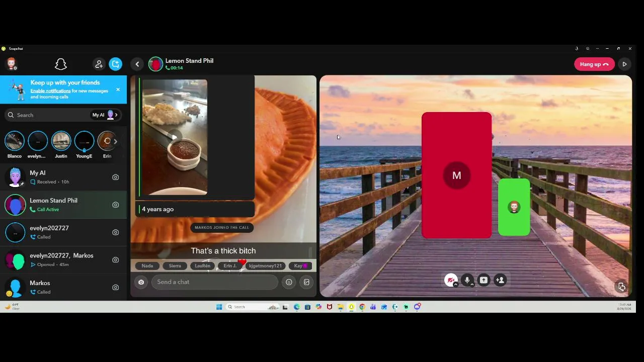This screenshot has width=644, height=362.
Task: Click the Snapchat ghost logo
Action: pyautogui.click(x=61, y=64)
